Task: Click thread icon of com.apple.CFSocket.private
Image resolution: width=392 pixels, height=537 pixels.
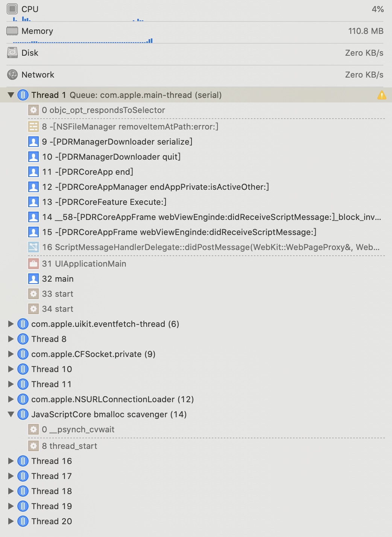Action: point(23,354)
